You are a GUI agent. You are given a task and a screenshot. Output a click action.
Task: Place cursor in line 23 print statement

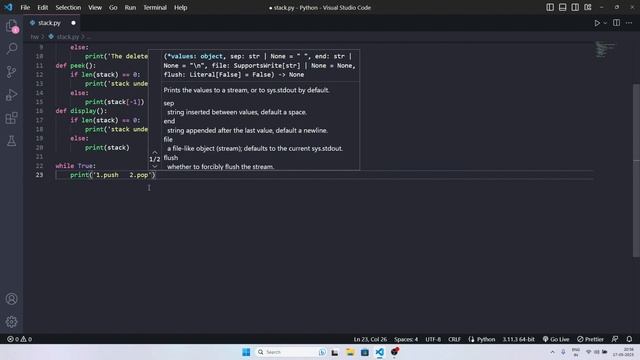(113, 175)
